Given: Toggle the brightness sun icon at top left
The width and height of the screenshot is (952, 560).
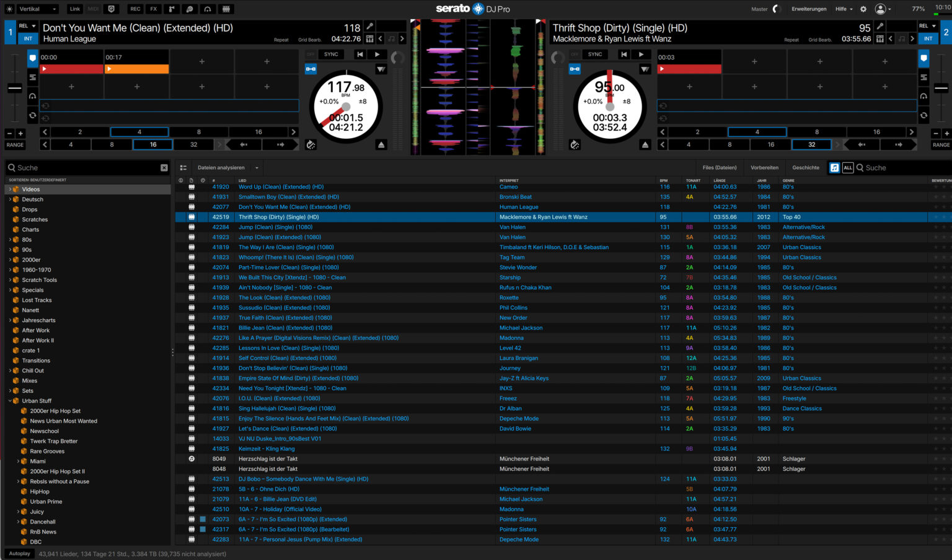Looking at the screenshot, I should 9,9.
